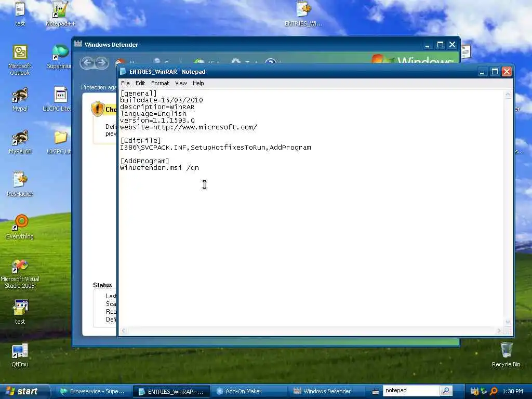Click the I386\SVCPACK.INF line
The width and height of the screenshot is (532, 399).
pos(216,147)
